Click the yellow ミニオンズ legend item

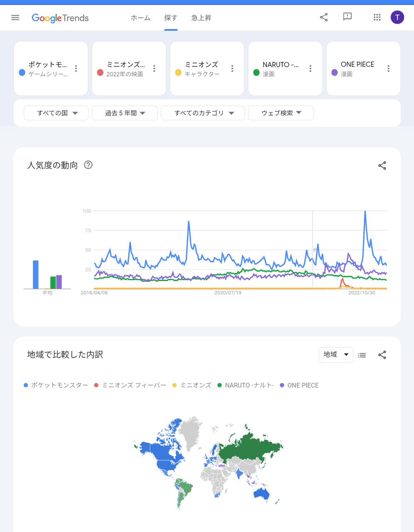[192, 385]
